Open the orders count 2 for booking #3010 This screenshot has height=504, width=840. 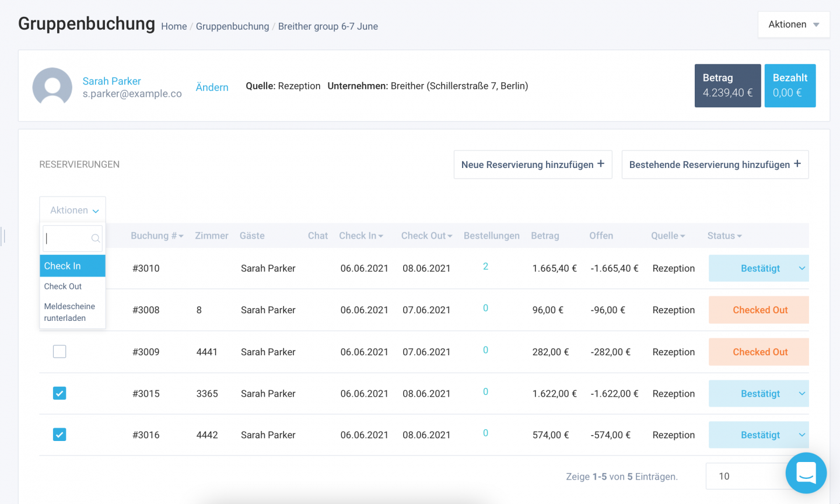(x=485, y=267)
